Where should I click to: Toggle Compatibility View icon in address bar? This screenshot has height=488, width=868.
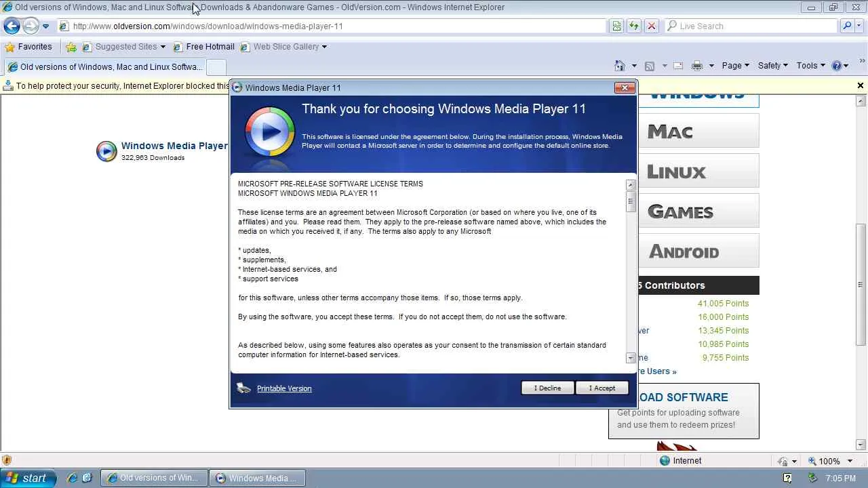click(x=616, y=26)
